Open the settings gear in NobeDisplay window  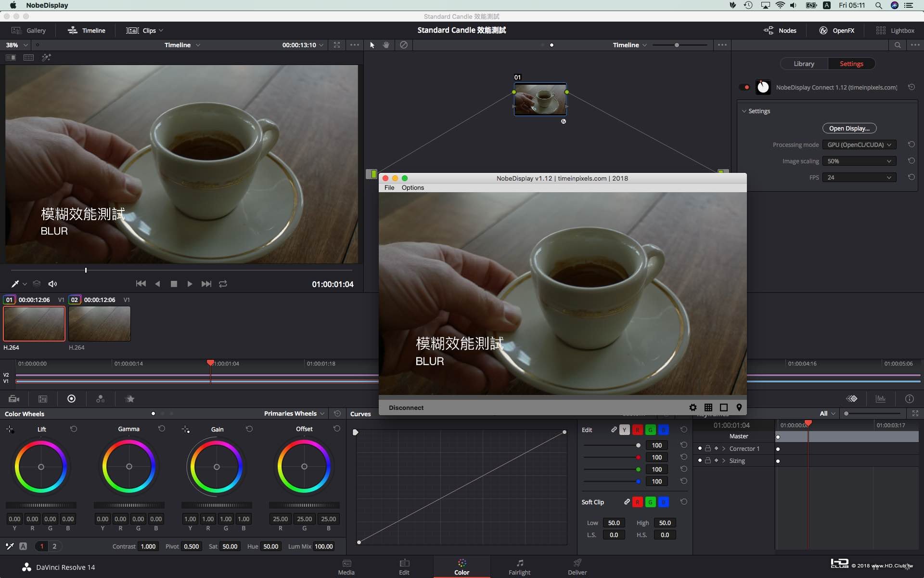click(693, 407)
